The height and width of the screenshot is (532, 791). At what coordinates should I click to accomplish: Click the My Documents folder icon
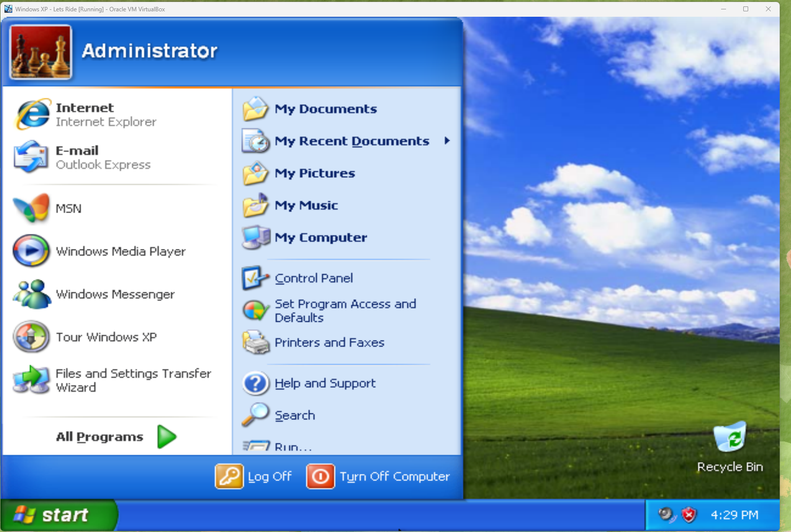click(x=255, y=109)
